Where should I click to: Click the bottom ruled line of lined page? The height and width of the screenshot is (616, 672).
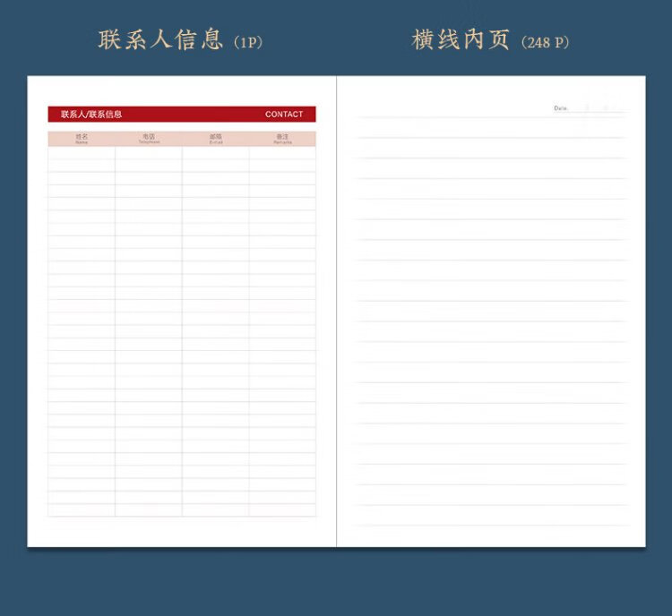coord(490,526)
